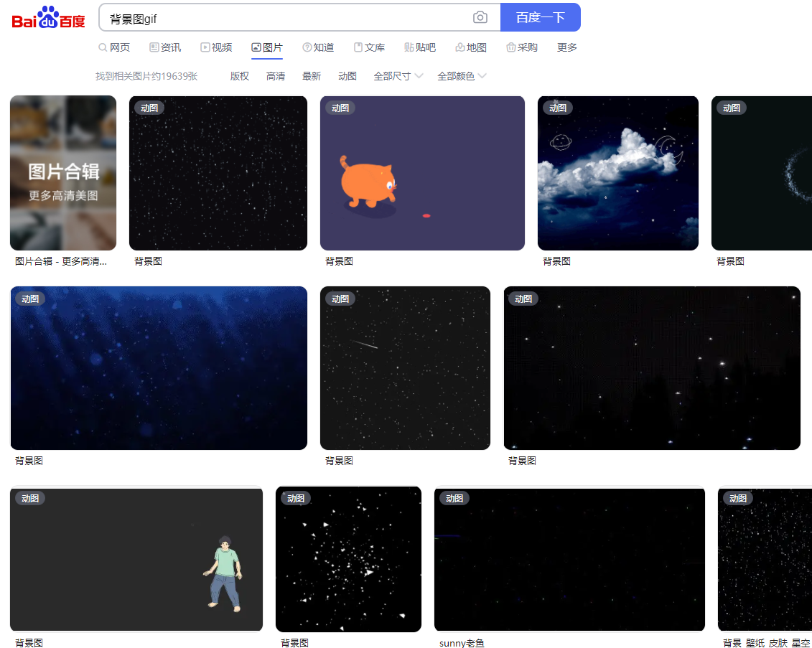Viewport: 812px width, 648px height.
Task: Open the Baidu logo homepage
Action: 48,17
